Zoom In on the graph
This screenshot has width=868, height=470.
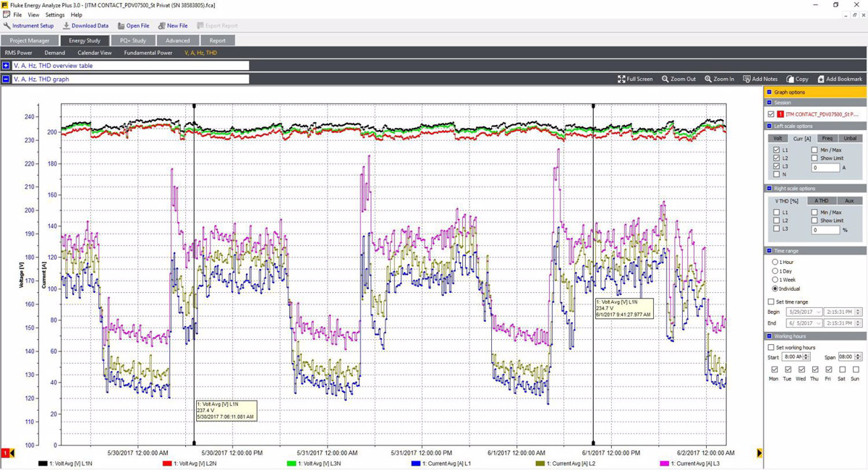(719, 79)
